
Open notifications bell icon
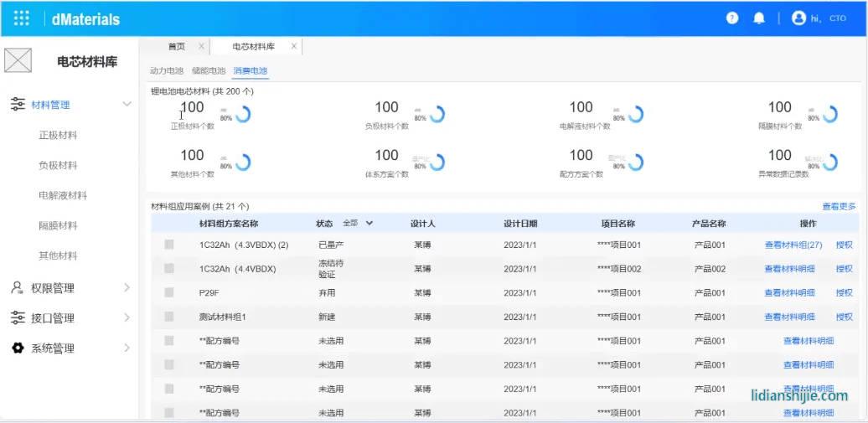pyautogui.click(x=759, y=18)
